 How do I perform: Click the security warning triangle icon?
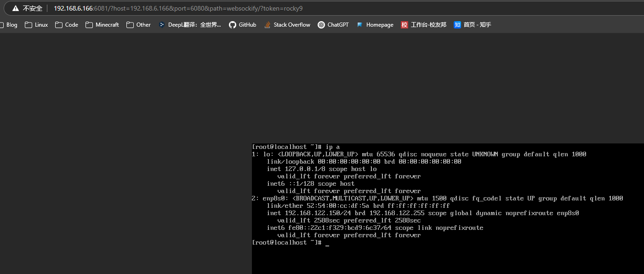[x=16, y=8]
